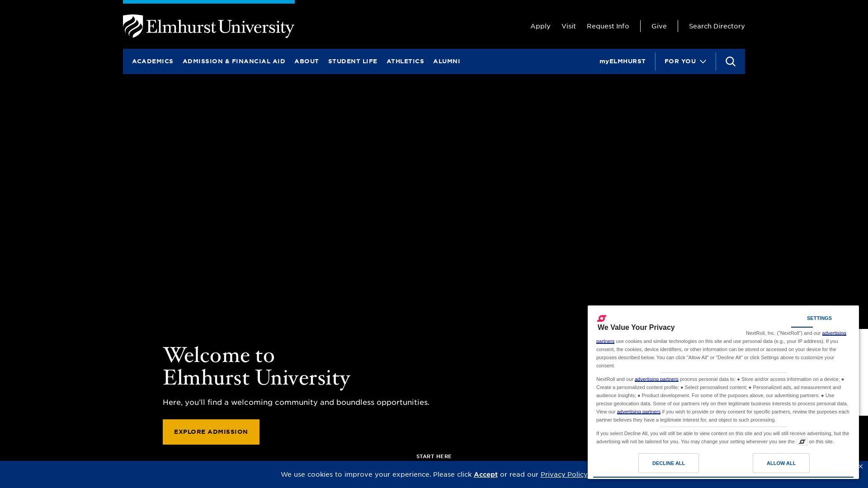Toggle Accept cookies consent button

coord(486,474)
